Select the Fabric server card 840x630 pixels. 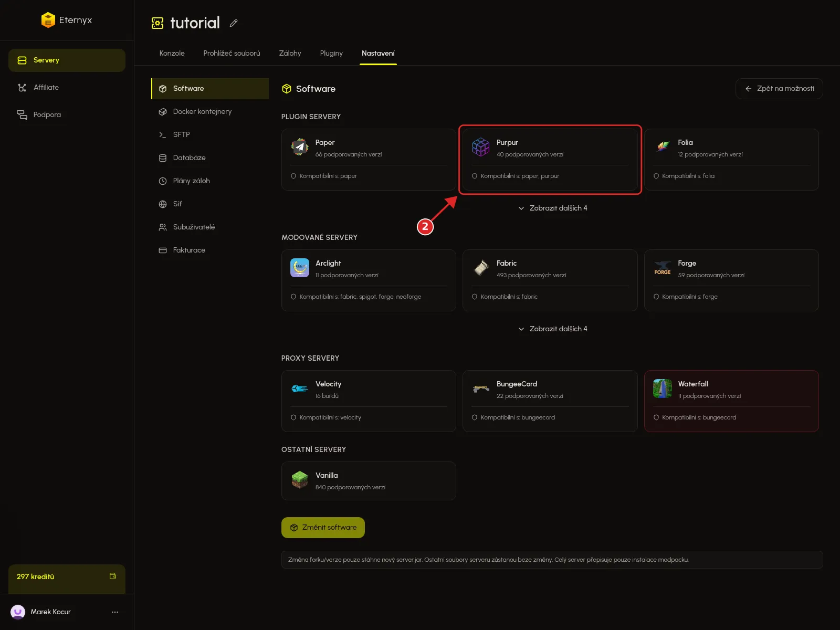point(550,280)
